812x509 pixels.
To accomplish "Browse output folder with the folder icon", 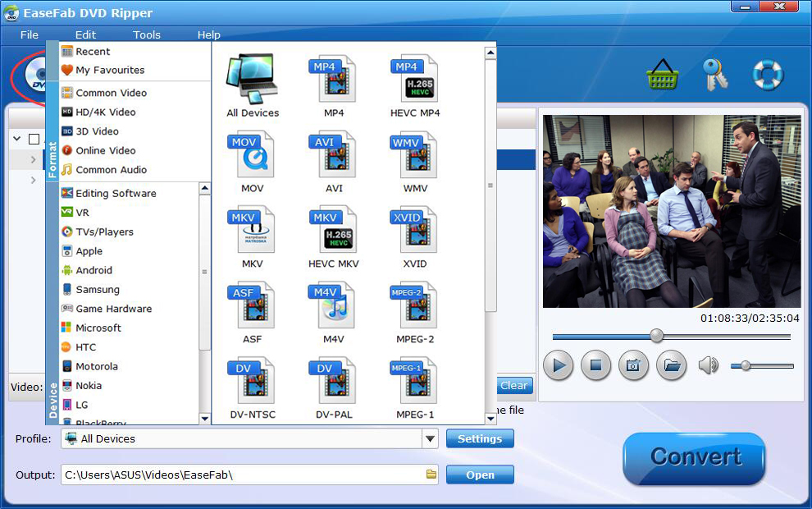I will click(431, 475).
